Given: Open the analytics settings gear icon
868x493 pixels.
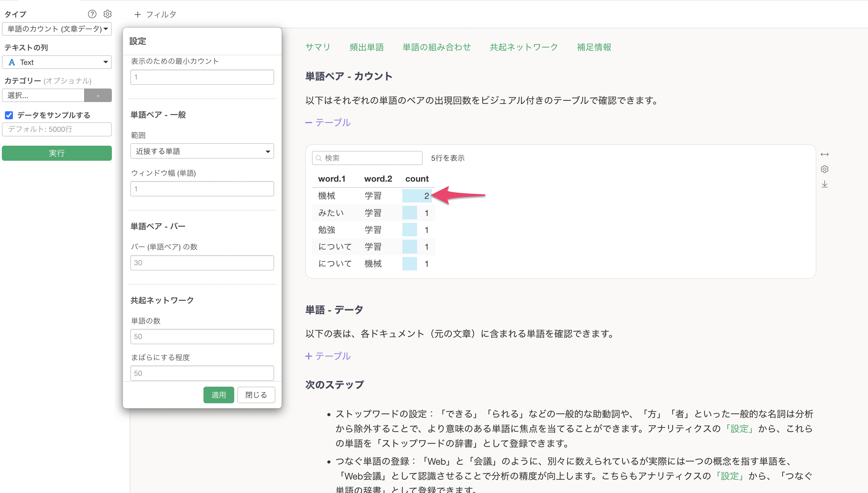Looking at the screenshot, I should click(107, 14).
